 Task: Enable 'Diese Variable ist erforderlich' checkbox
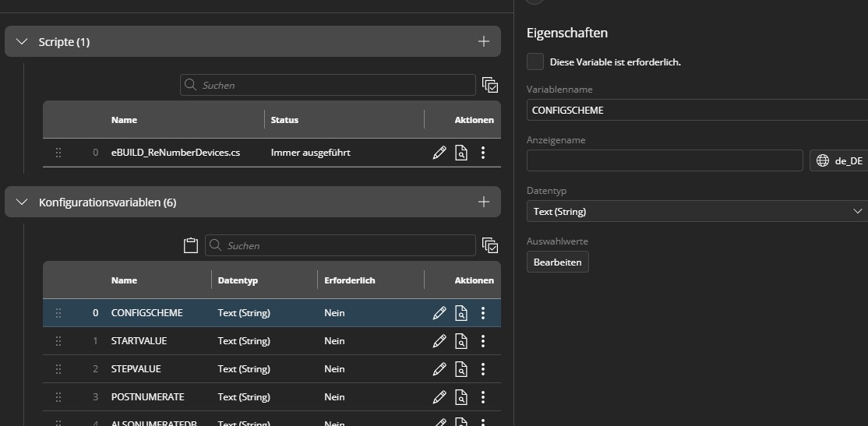coord(535,62)
